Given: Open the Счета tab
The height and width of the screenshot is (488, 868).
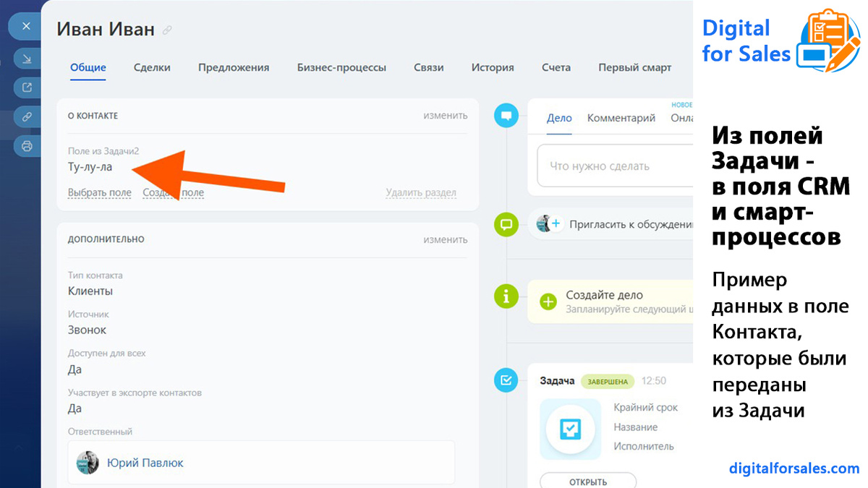Looking at the screenshot, I should click(556, 67).
